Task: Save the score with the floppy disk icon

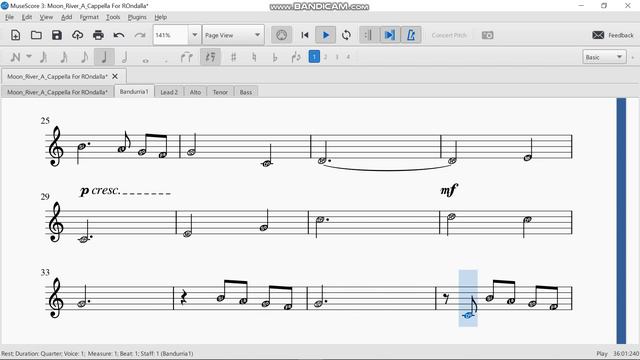Action: pos(57,35)
